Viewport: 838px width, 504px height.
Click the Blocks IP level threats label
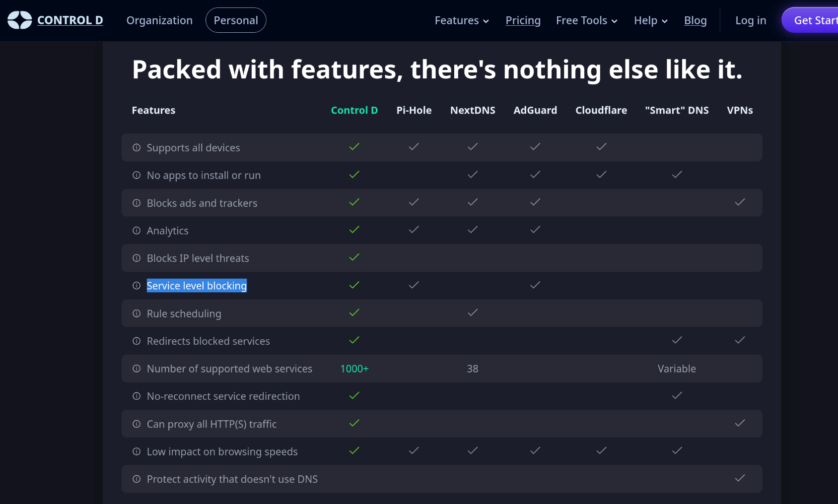pyautogui.click(x=198, y=258)
